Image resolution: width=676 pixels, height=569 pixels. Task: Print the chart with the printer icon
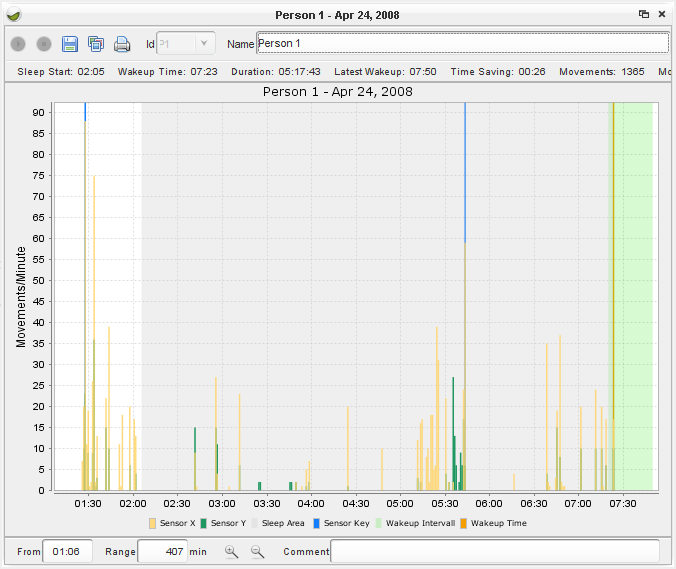[122, 44]
